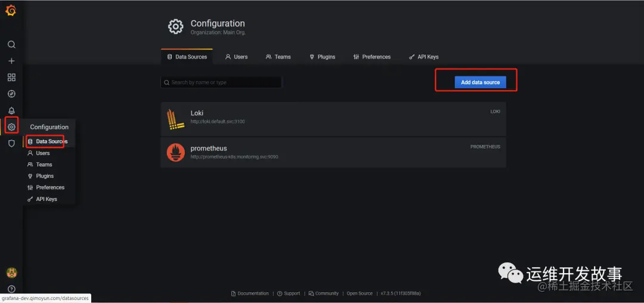Click the Loki data source logo
This screenshot has width=644, height=303.
tap(175, 119)
